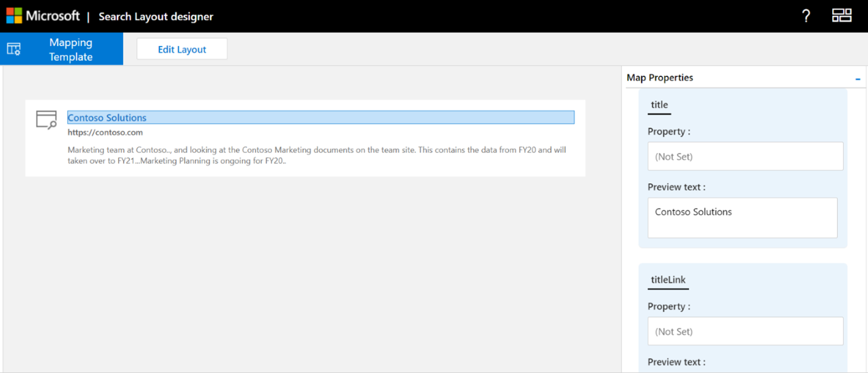Viewport: 868px width, 373px height.
Task: Click the title Preview text box
Action: tap(742, 217)
